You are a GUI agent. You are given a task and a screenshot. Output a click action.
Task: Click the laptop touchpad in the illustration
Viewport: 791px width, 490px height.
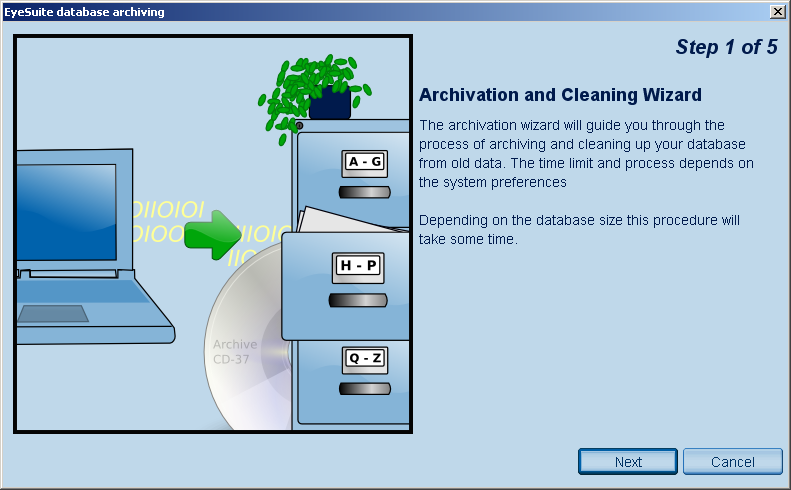52,314
